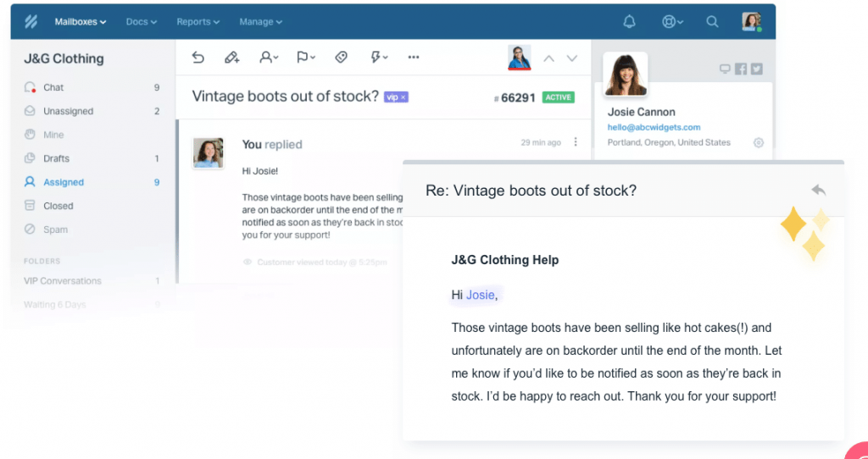Open the Drafts folder
The width and height of the screenshot is (868, 459).
[92, 158]
